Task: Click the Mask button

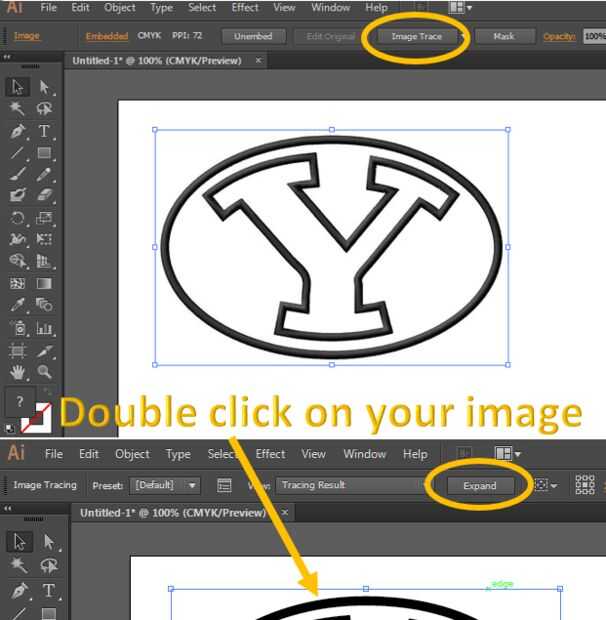Action: click(x=504, y=36)
